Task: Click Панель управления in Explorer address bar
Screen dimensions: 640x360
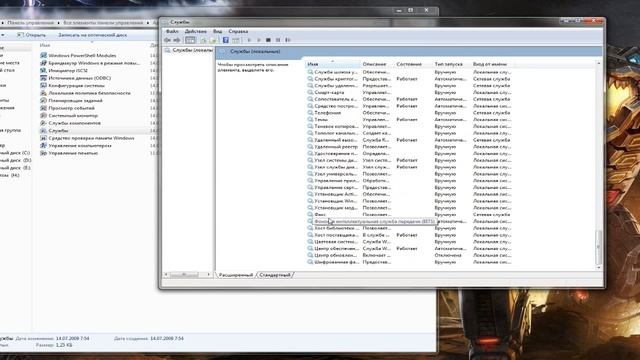Action: point(31,23)
